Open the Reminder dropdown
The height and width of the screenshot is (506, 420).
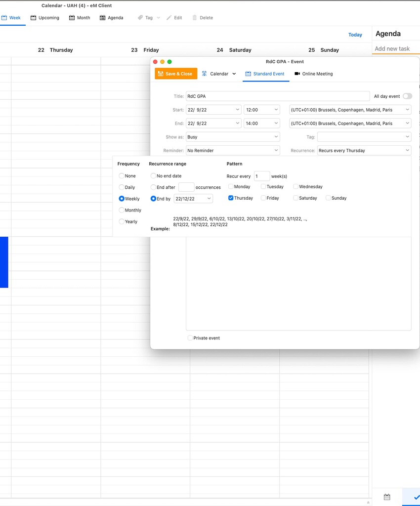(x=232, y=150)
